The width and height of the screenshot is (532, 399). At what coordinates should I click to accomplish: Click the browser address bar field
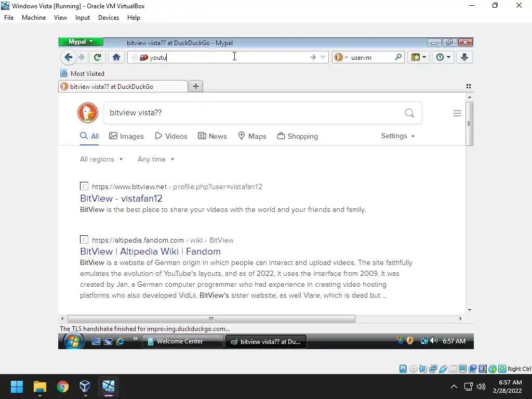(228, 57)
